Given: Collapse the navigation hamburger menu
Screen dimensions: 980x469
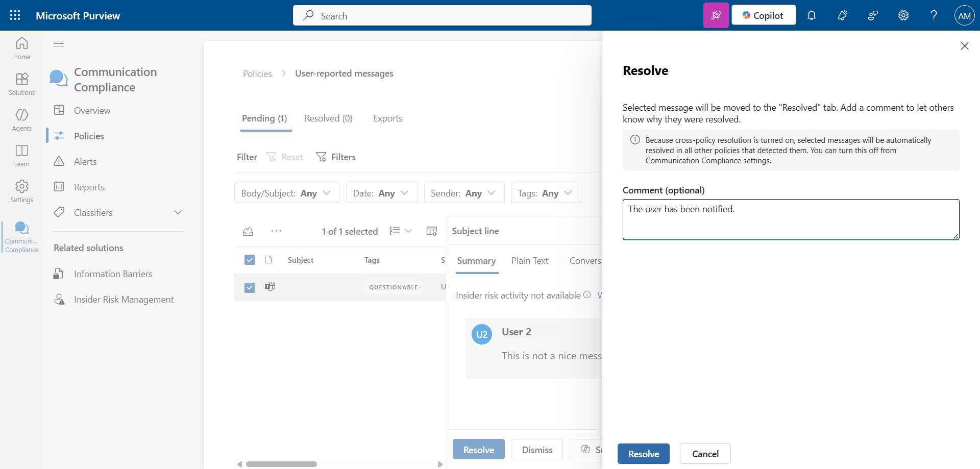Looking at the screenshot, I should [x=59, y=43].
